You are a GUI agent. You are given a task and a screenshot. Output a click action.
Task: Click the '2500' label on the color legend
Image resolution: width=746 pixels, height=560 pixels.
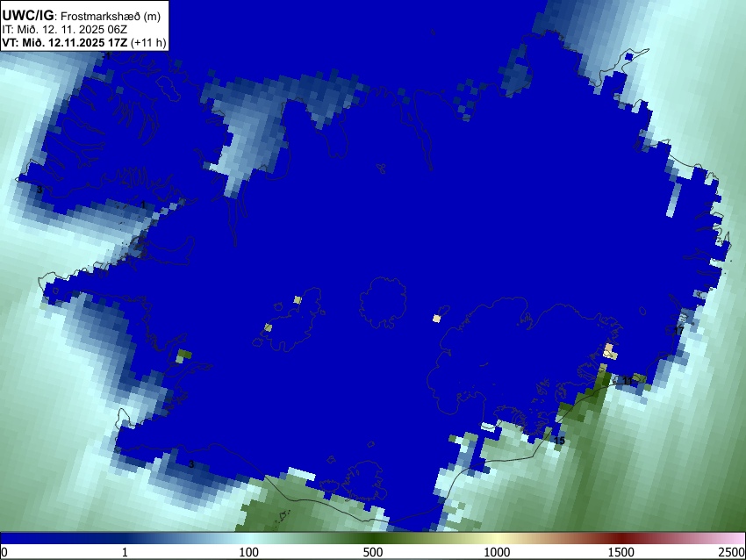pos(732,552)
